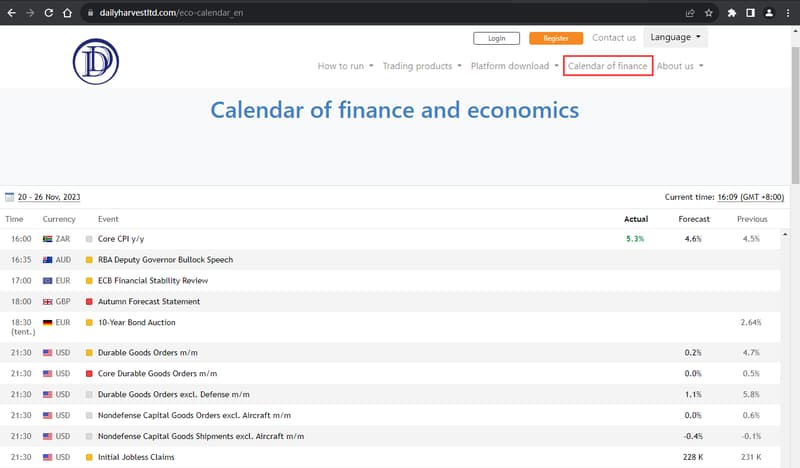
Task: Open the Contact us link
Action: click(x=614, y=38)
